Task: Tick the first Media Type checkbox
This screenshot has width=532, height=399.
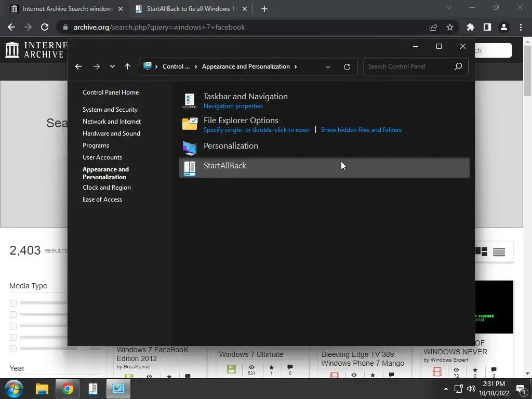Action: coord(13,303)
